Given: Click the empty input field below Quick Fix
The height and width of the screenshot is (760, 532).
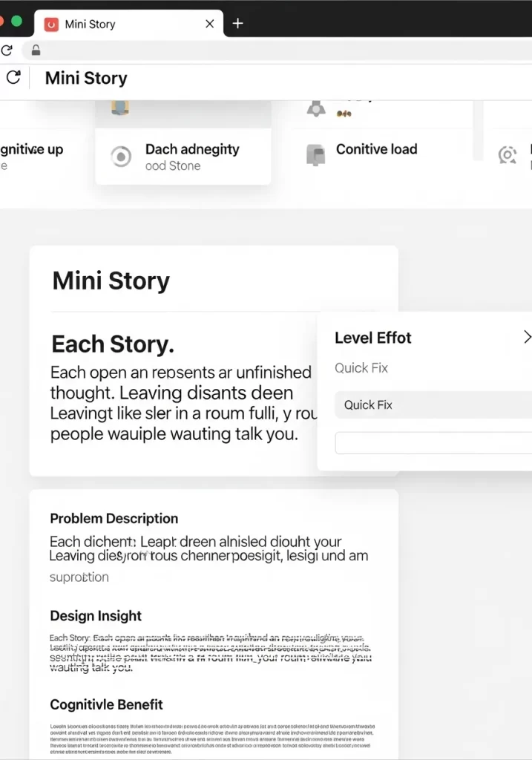Looking at the screenshot, I should pos(433,443).
